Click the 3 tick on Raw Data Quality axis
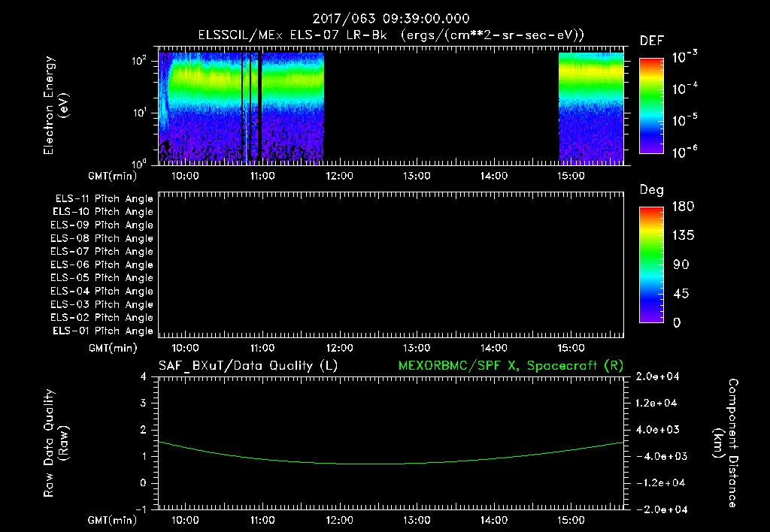This screenshot has width=770, height=532. click(x=143, y=404)
